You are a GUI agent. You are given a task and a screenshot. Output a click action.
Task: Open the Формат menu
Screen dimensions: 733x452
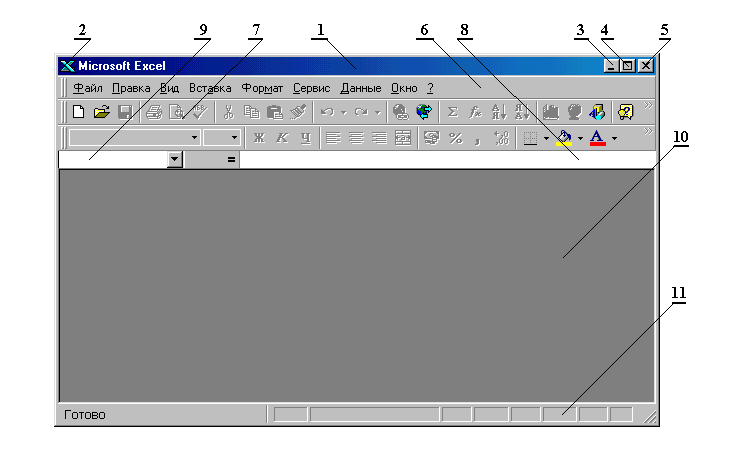[262, 88]
